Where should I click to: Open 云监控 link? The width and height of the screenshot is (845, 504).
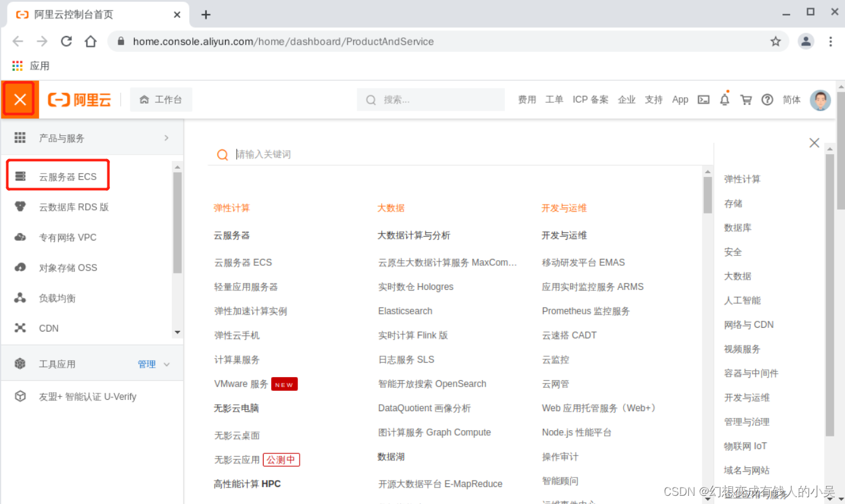coord(556,359)
